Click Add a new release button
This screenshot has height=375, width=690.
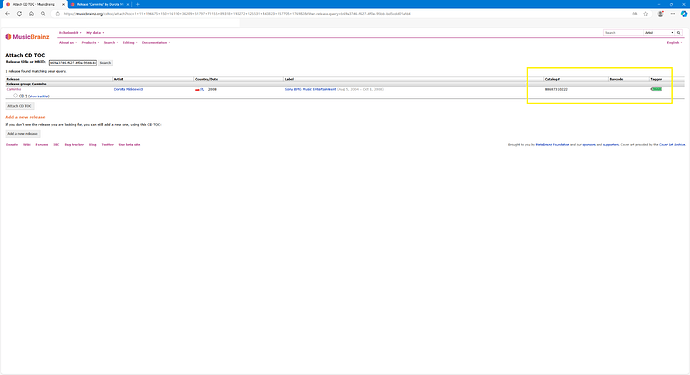tap(22, 134)
